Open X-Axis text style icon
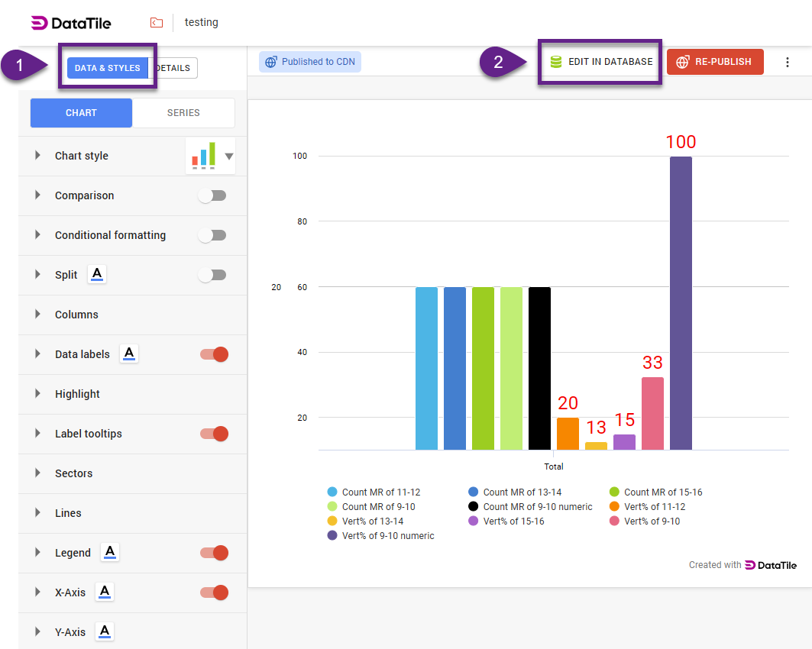The height and width of the screenshot is (649, 812). [x=105, y=592]
